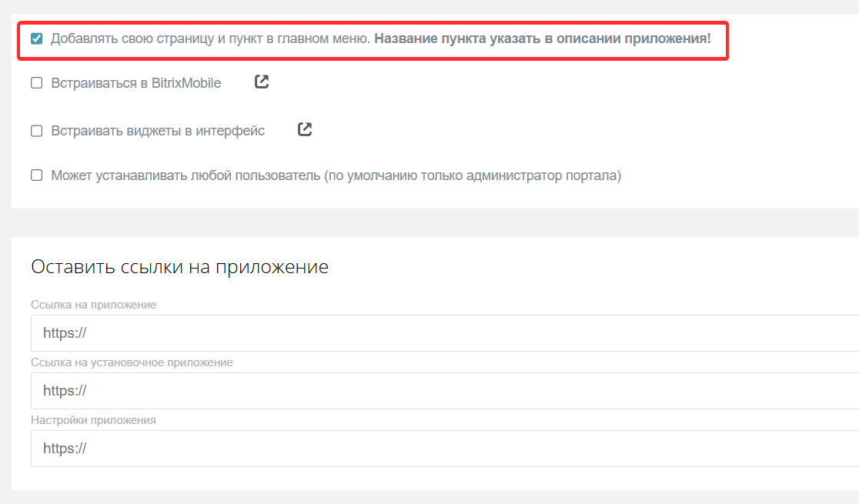This screenshot has height=504, width=859.
Task: Click the external link icon beside BitrixMobile
Action: [261, 81]
